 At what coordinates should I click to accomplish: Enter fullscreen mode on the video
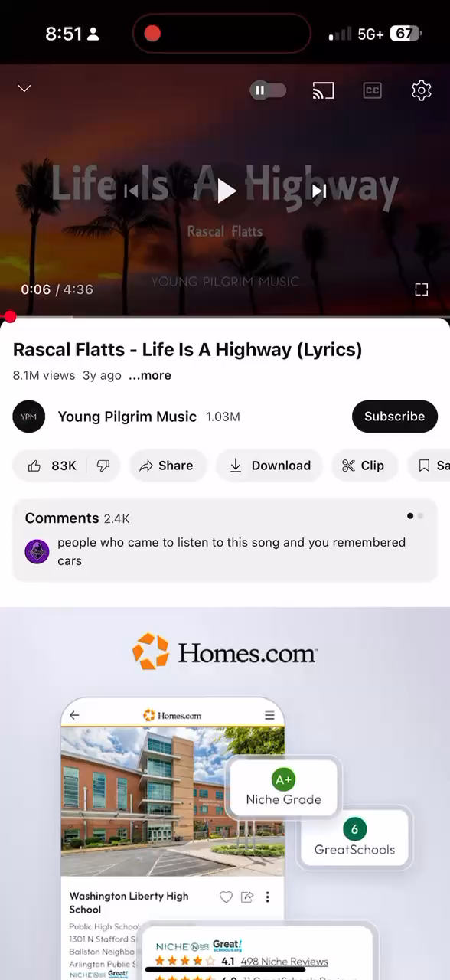tap(421, 289)
